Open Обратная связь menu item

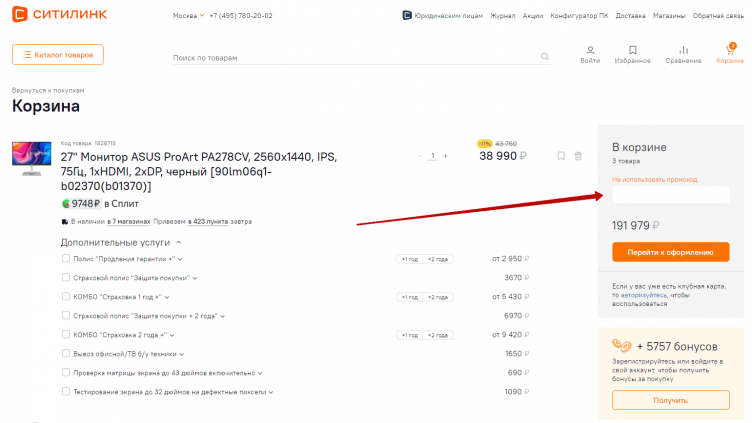(718, 15)
